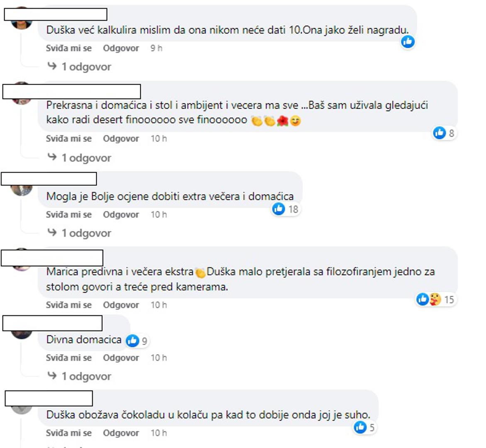The image size is (486, 448).
Task: Like the Duška kalkulira comment via Sviđa mi se
Action: pos(69,48)
